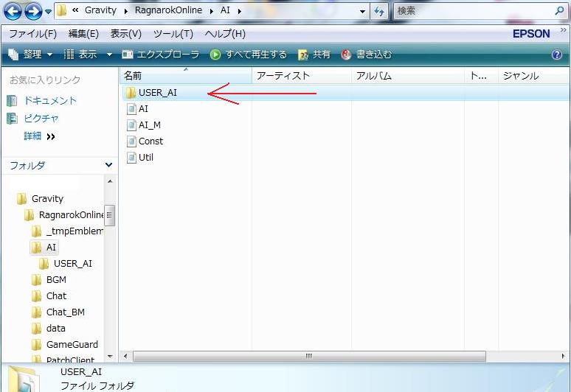
Task: Expand the arrow after AI in the address bar
Action: click(240, 11)
